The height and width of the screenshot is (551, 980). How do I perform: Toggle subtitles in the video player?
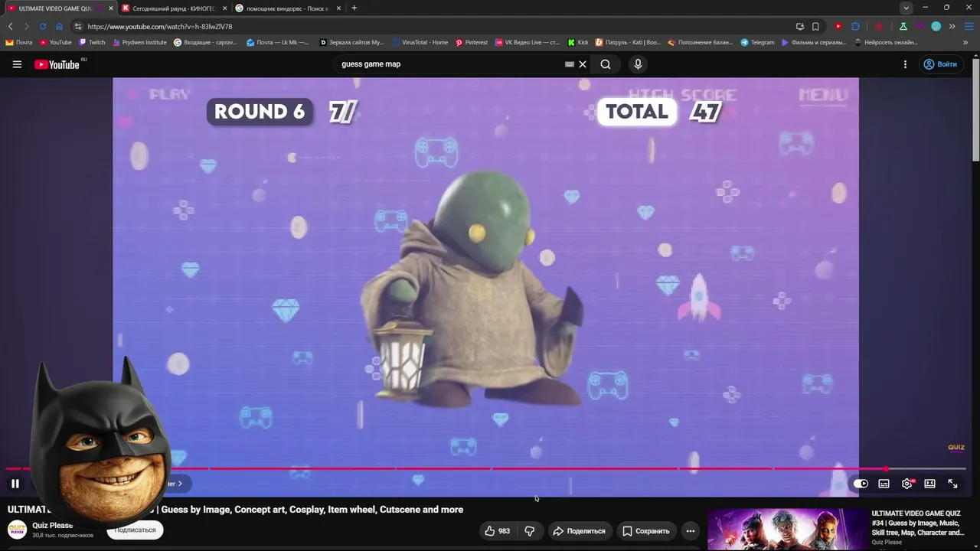884,484
